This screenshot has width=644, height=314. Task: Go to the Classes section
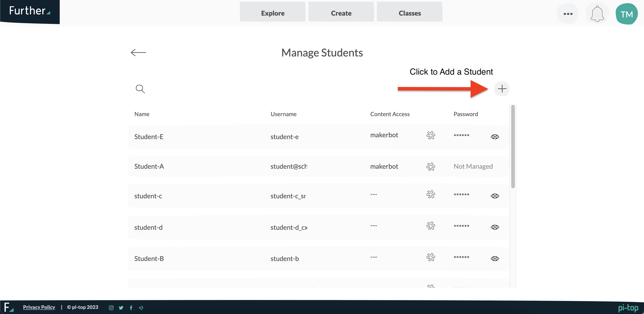[x=410, y=13]
